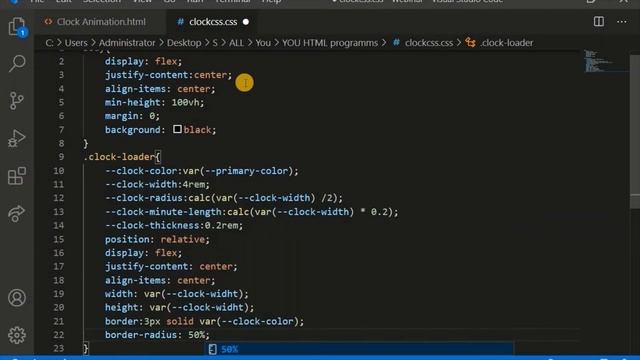Select the 50% autocomplete suggestion

click(358, 349)
